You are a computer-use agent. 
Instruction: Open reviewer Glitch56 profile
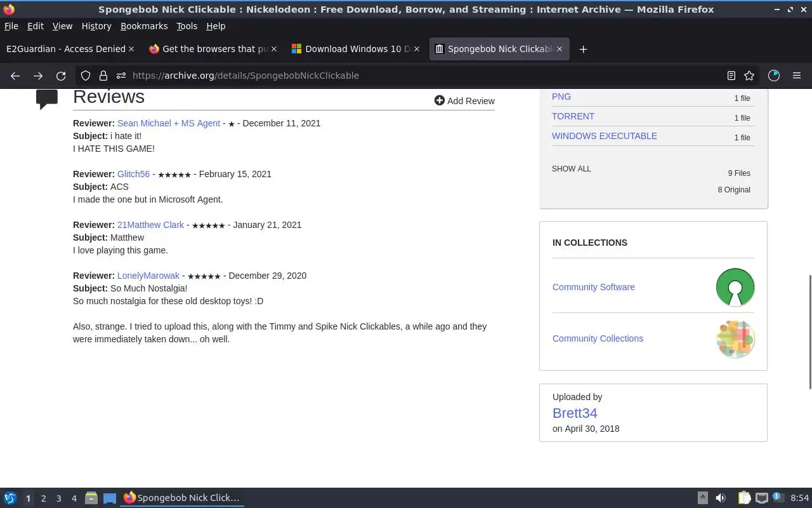[x=133, y=174]
